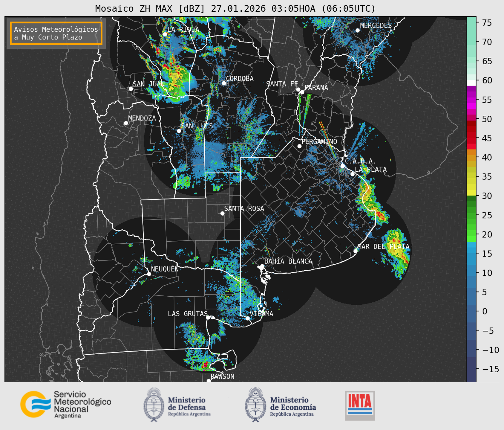
Task: Click the MENDOZA city marker dot
Action: tap(126, 123)
